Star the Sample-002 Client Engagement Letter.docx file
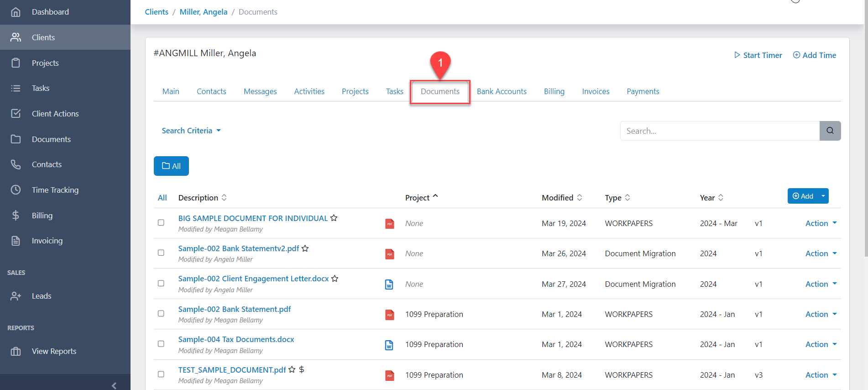Viewport: 868px width, 390px height. (x=335, y=279)
